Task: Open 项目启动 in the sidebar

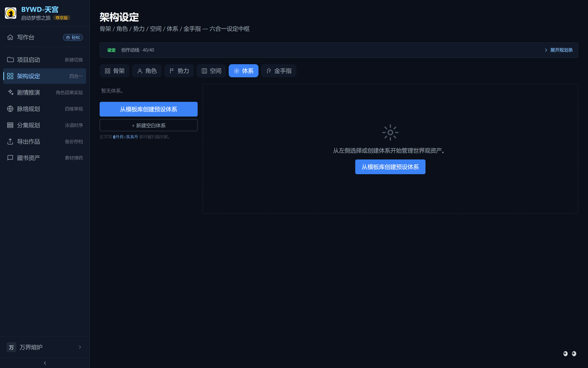Action: point(45,60)
